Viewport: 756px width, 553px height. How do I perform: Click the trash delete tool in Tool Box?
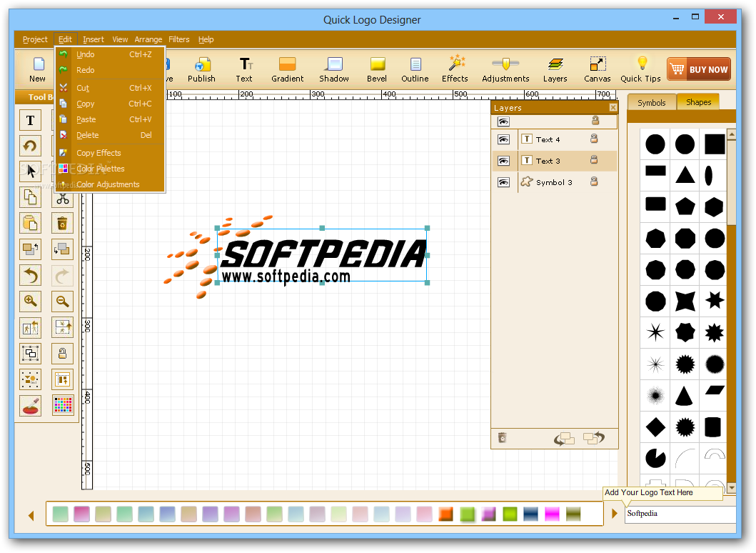point(63,224)
